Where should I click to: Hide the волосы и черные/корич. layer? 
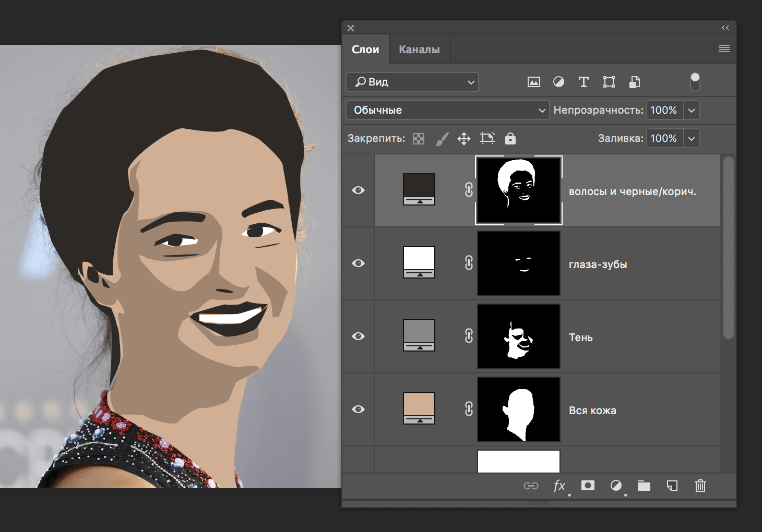point(358,190)
